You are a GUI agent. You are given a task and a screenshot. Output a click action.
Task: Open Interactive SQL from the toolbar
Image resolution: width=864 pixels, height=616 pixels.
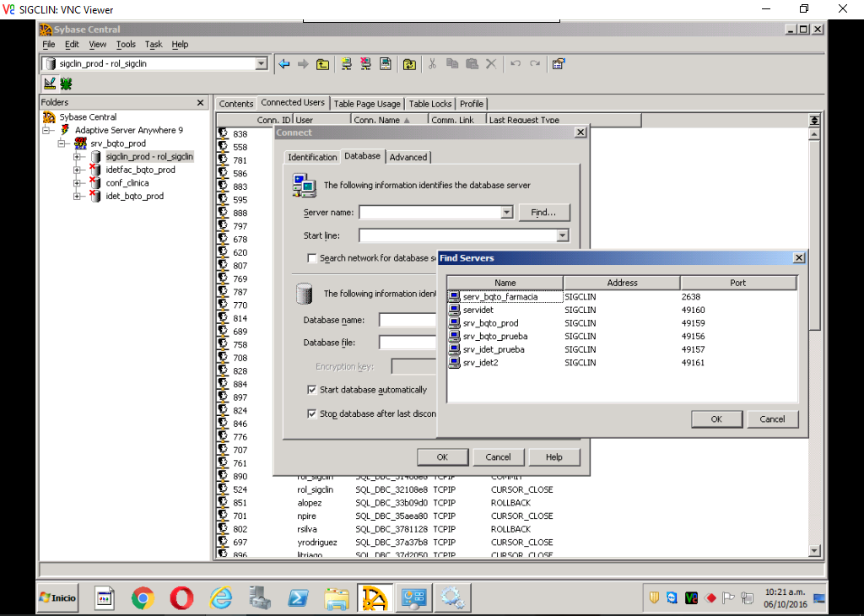click(x=385, y=64)
